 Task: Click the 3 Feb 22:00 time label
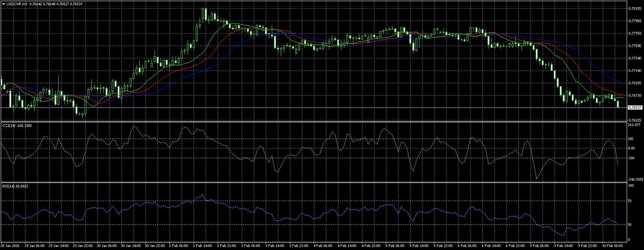(x=299, y=246)
